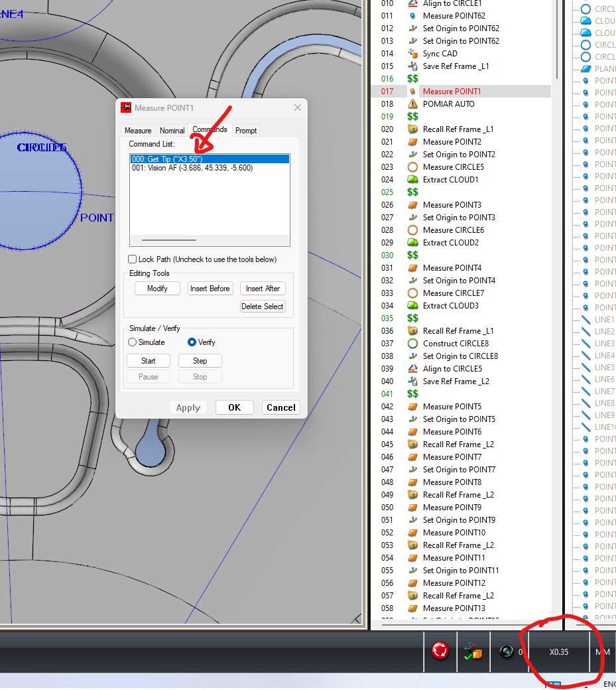Click the $$ comment marker at step 016

412,79
